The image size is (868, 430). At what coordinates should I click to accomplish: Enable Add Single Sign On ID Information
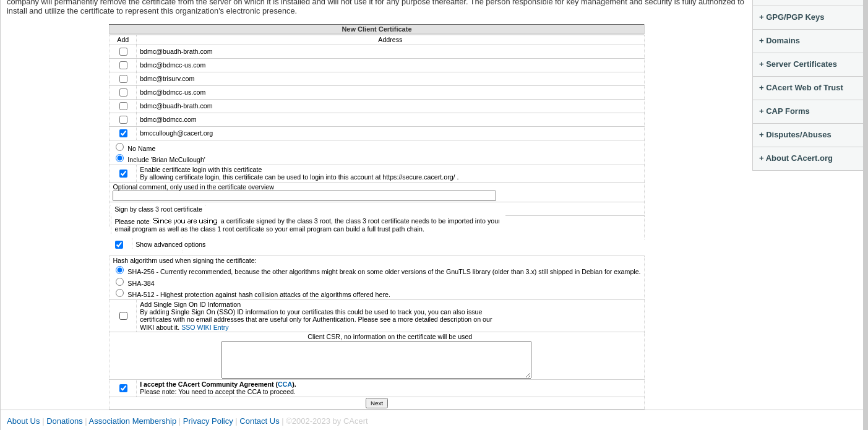pyautogui.click(x=123, y=316)
